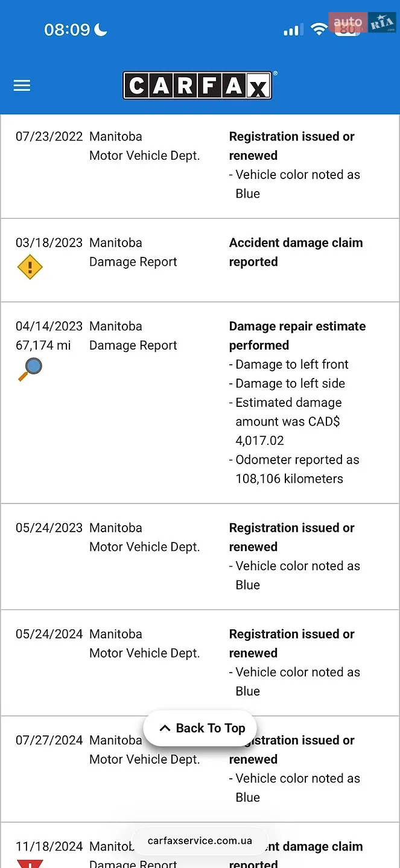Open the carfaxservice.com.ua address bar
Screen dimensions: 400x868
200,841
